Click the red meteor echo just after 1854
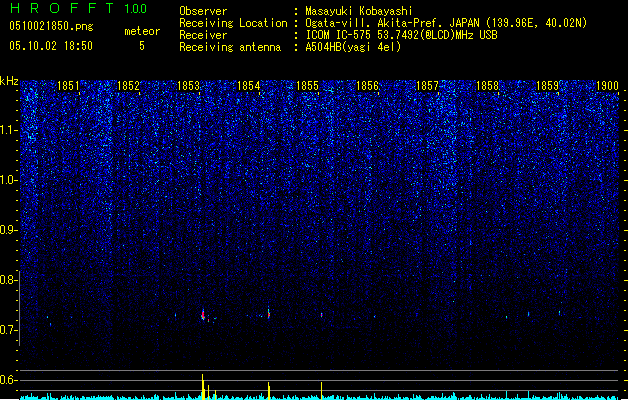This screenshot has width=629, height=400. point(269,313)
